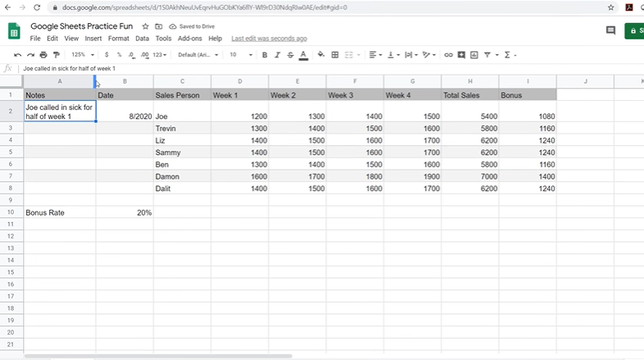
Task: Click the Redo icon
Action: 30,55
